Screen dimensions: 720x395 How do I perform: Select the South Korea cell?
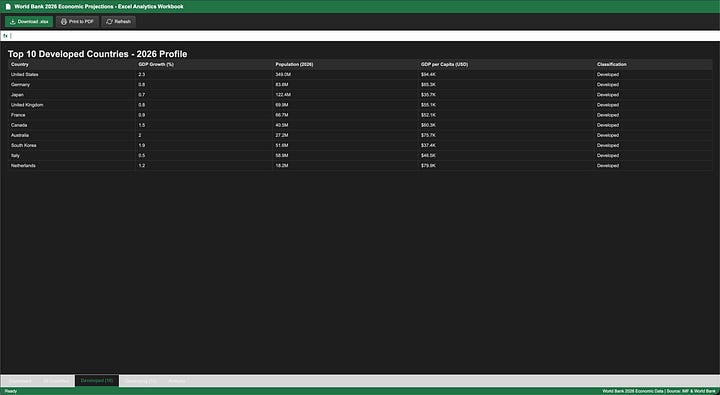(x=71, y=145)
